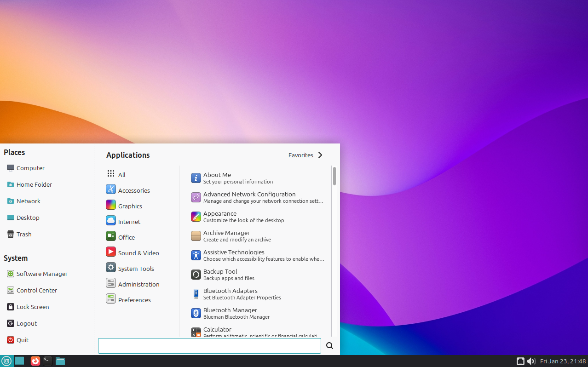Open a terminal from the taskbar

pyautogui.click(x=47, y=361)
